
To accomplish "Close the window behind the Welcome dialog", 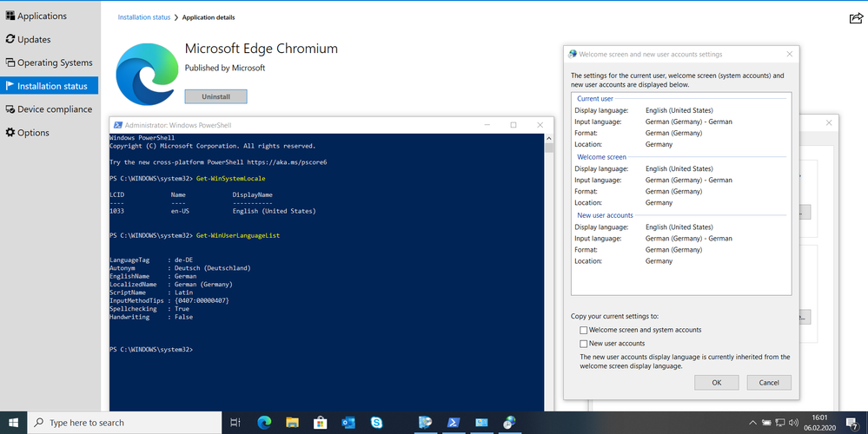I will click(x=829, y=122).
